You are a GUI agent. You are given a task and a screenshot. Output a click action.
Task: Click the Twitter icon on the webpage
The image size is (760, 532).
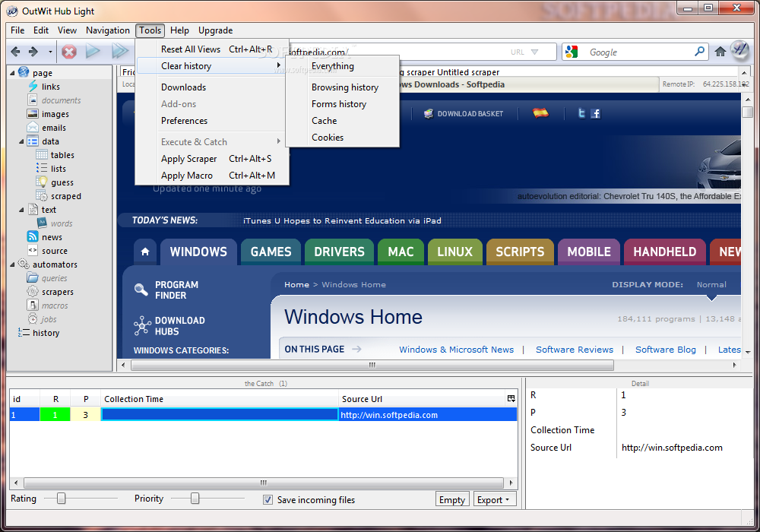click(x=581, y=113)
